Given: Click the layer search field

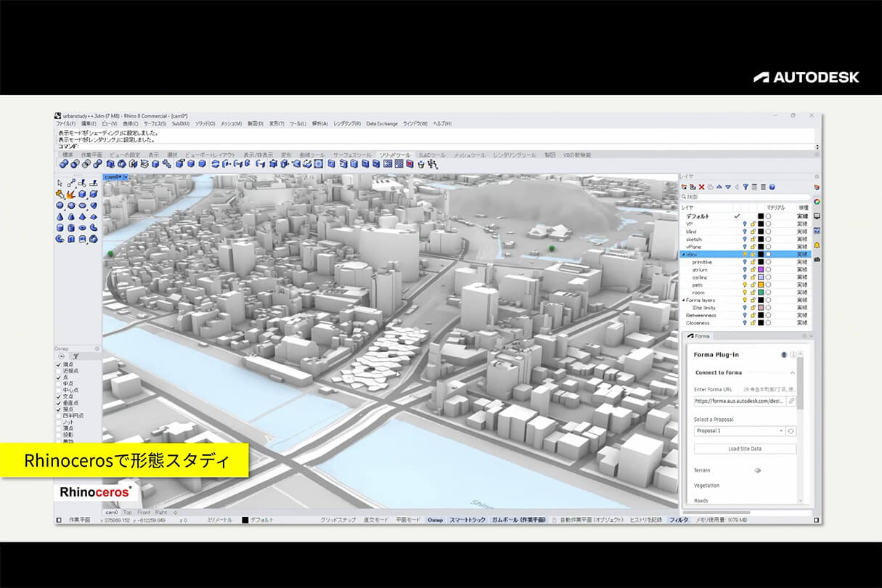Looking at the screenshot, I should [x=746, y=197].
